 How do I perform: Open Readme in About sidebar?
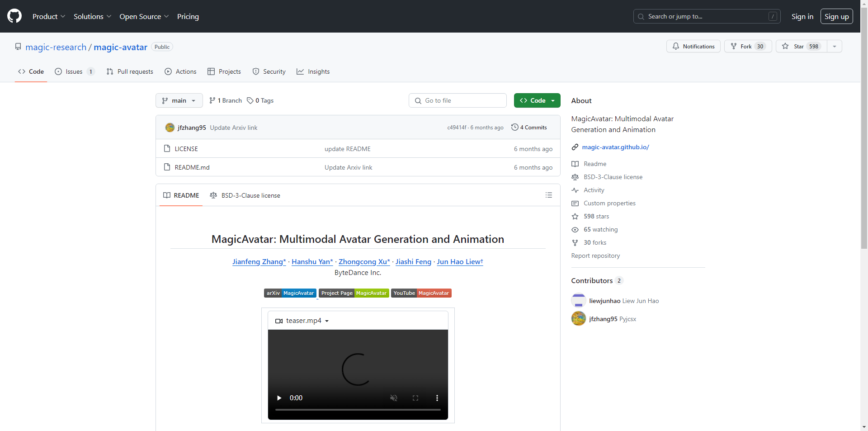coord(595,164)
